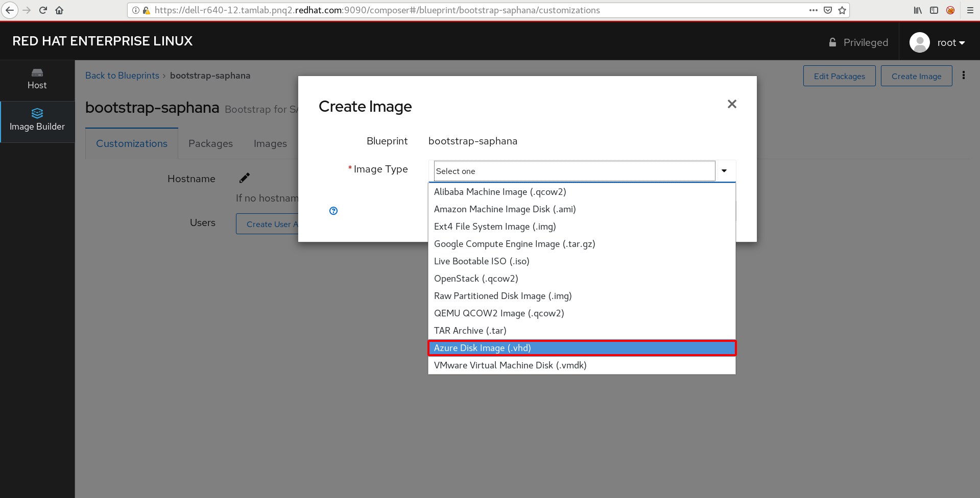980x498 pixels.
Task: Switch to the Packages tab
Action: point(210,144)
